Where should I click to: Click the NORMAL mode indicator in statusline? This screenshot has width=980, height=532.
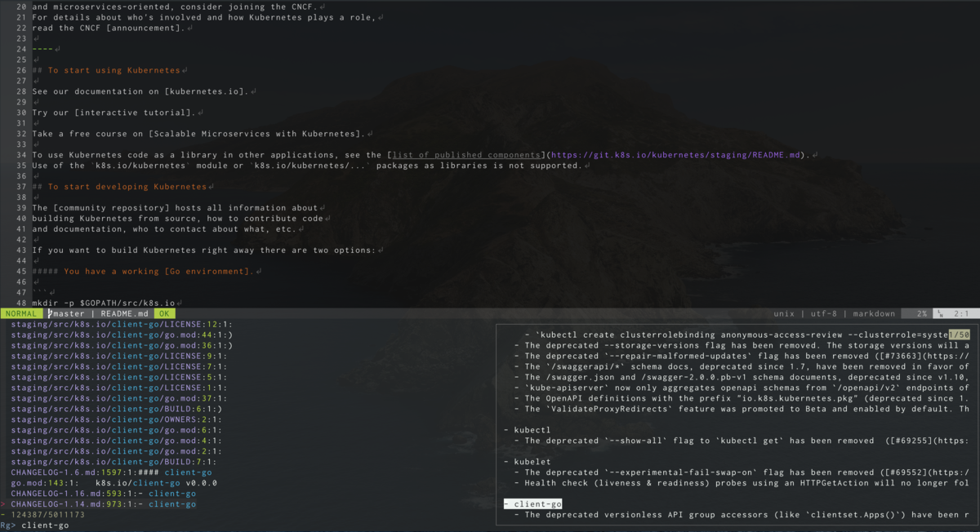pos(20,313)
